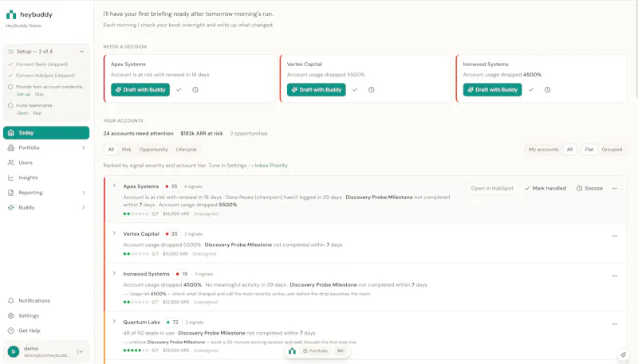The height and width of the screenshot is (364, 638).
Task: Switch to Flat list view
Action: (x=589, y=150)
